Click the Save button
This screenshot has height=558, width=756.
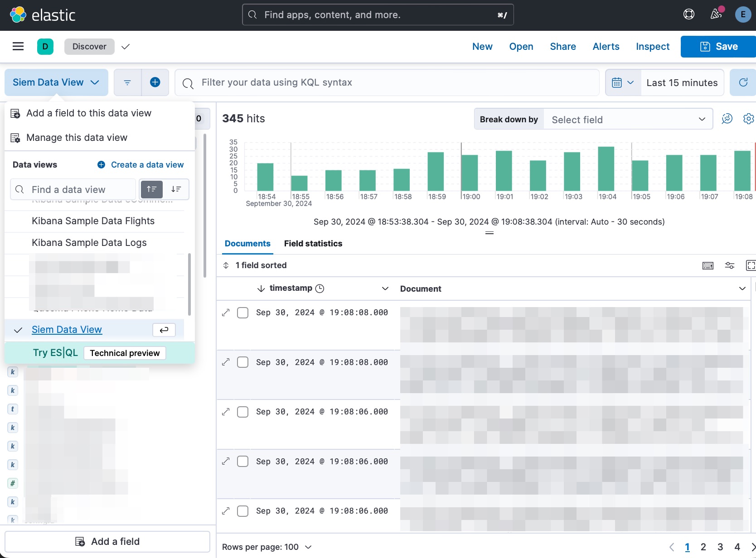point(719,46)
